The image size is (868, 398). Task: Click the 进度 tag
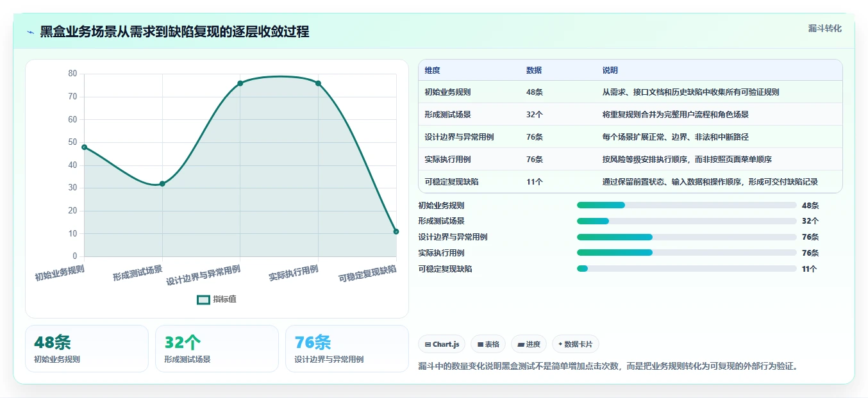coord(529,344)
